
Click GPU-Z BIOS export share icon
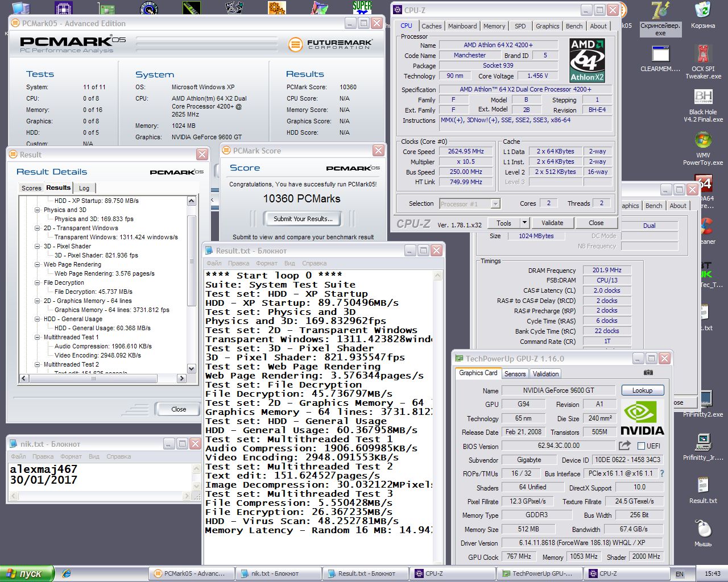tap(624, 446)
